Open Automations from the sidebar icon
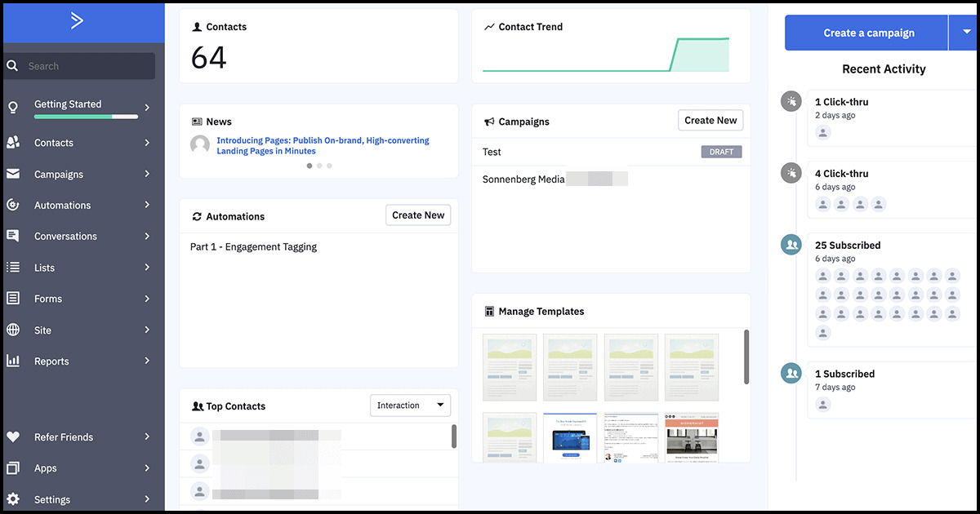The width and height of the screenshot is (980, 514). (11, 205)
